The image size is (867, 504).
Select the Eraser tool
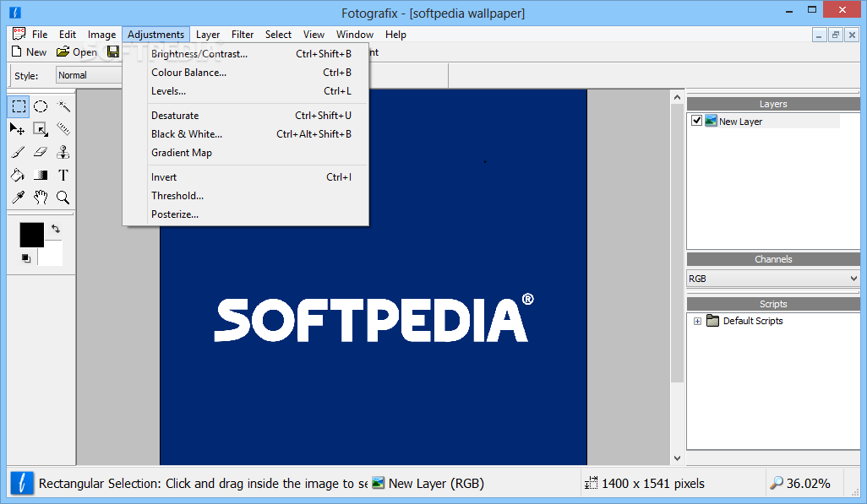click(41, 152)
